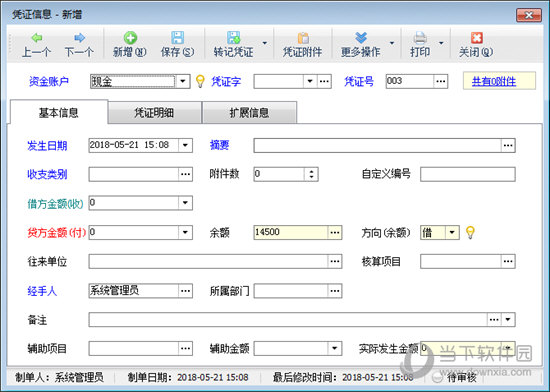Viewport: 550px width, 392px height.
Task: Click the 经手人 label link
Action: (42, 291)
